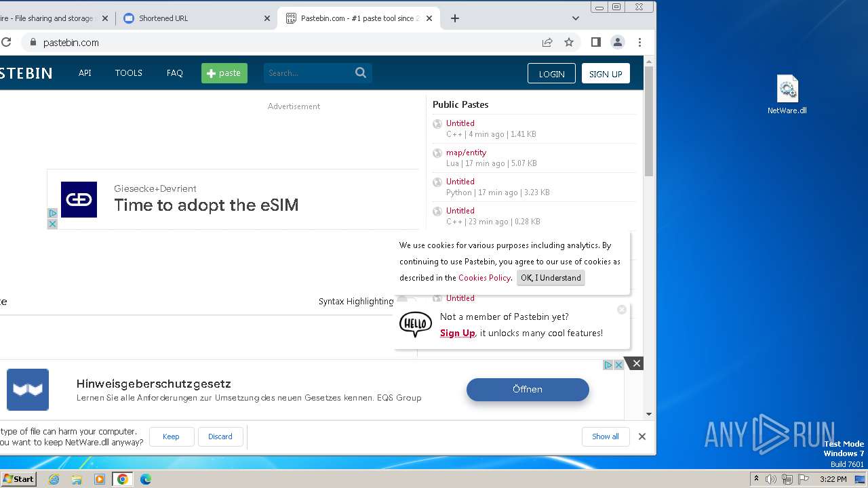Click the padlock site info icon
This screenshot has height=488, width=868.
point(32,42)
